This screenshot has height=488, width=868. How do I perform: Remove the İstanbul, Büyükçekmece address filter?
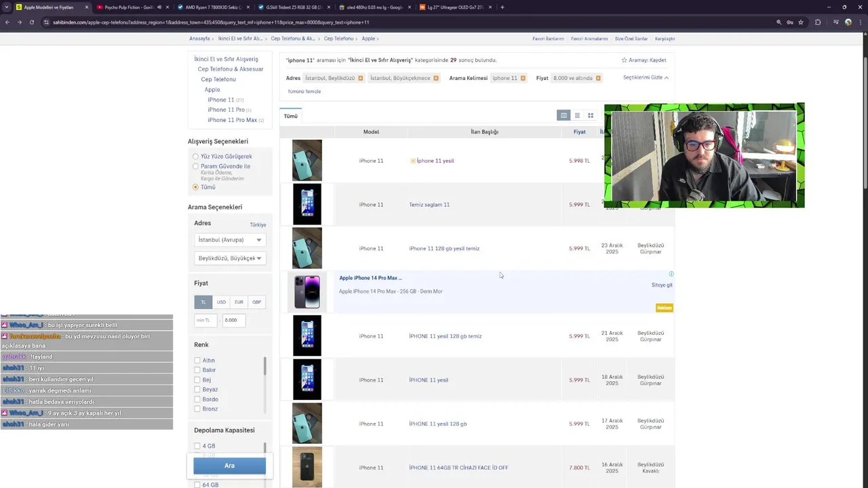click(435, 78)
